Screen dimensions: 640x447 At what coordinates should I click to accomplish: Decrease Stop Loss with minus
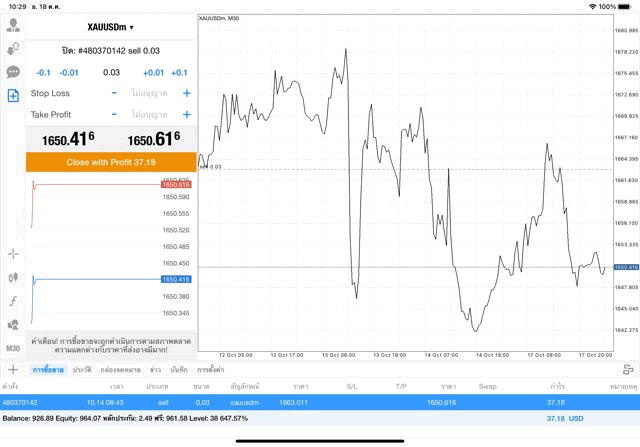pyautogui.click(x=114, y=93)
